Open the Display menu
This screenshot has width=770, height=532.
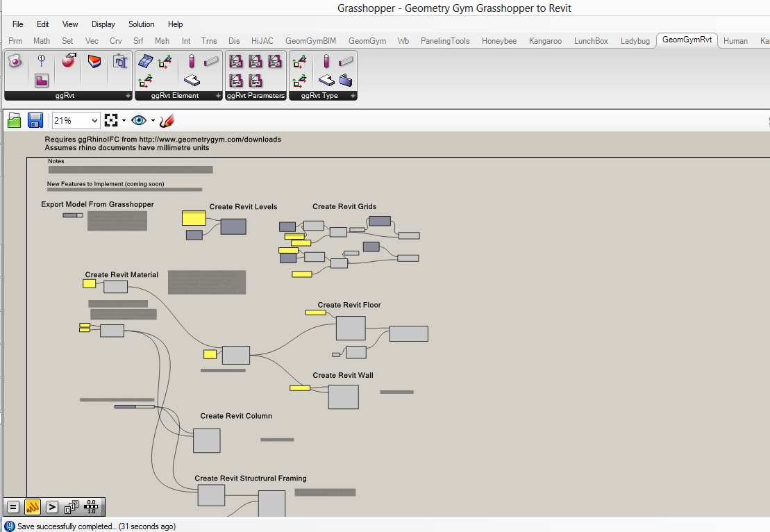103,24
